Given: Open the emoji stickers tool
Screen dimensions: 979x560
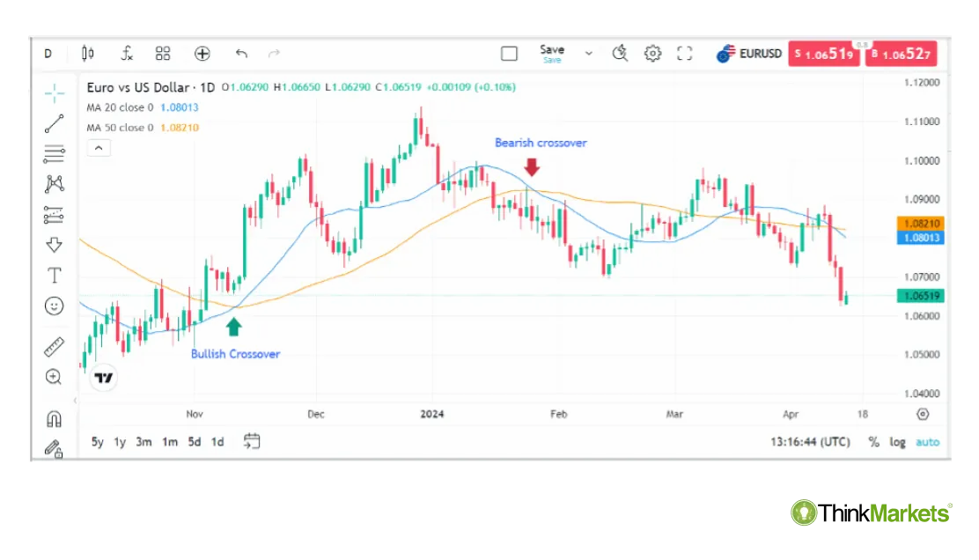Looking at the screenshot, I should 54,306.
